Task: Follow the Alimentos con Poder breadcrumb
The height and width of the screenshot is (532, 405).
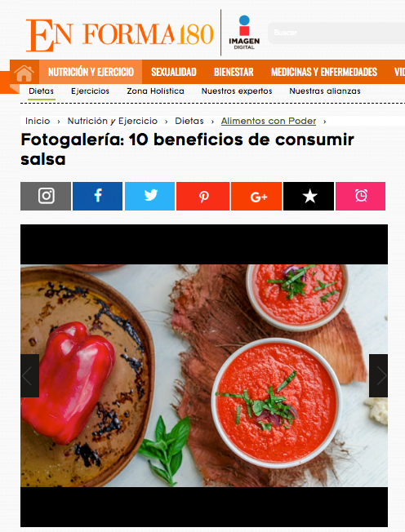Action: point(269,121)
